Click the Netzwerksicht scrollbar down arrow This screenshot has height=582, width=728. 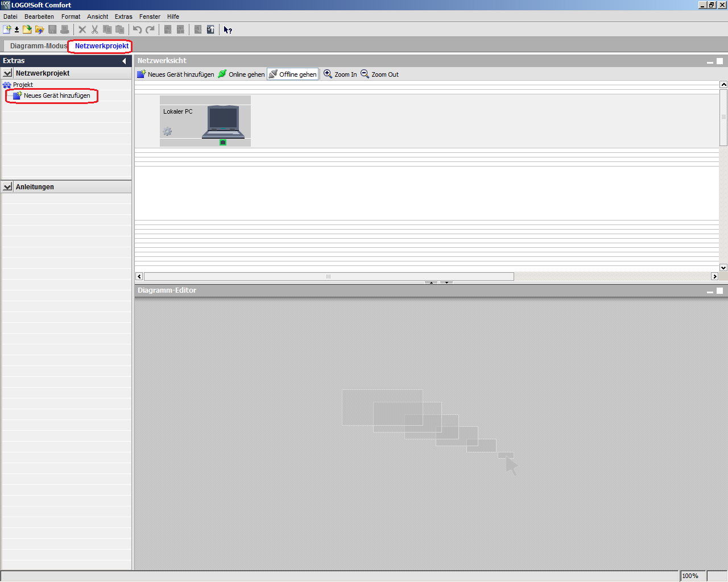coord(723,268)
